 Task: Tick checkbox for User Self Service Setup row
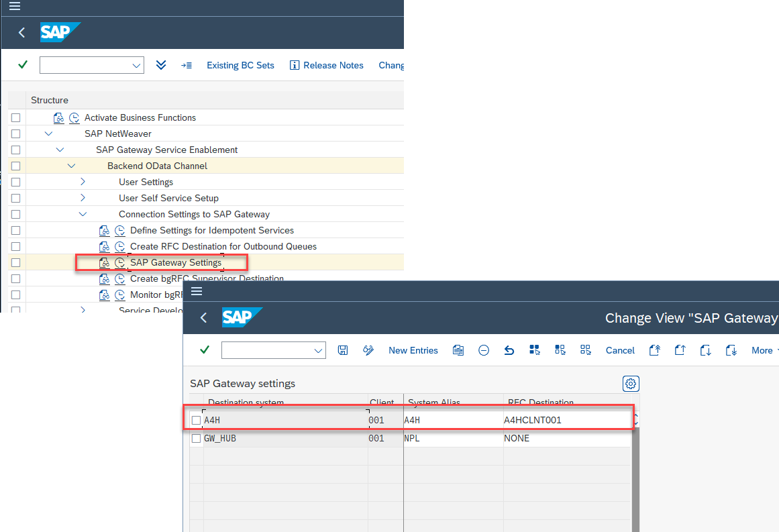tap(16, 198)
